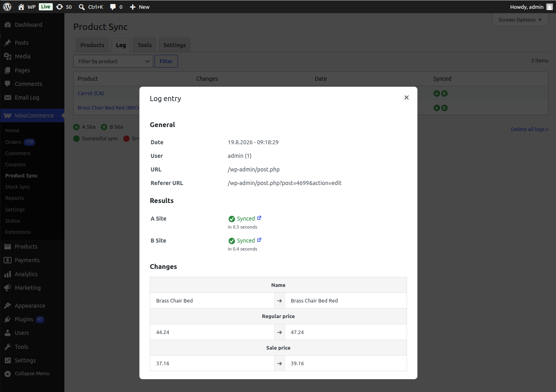This screenshot has width=556, height=392.
Task: Open Users in the sidebar
Action: (32, 333)
